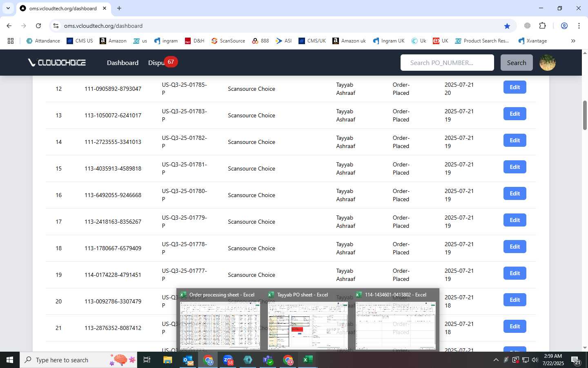Open the red 'UK' bookmark
The image size is (588, 368).
pos(441,41)
